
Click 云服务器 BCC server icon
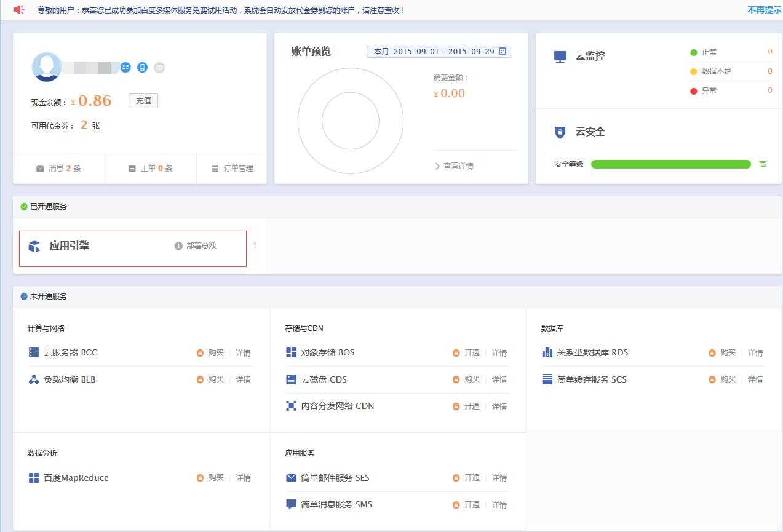point(34,352)
